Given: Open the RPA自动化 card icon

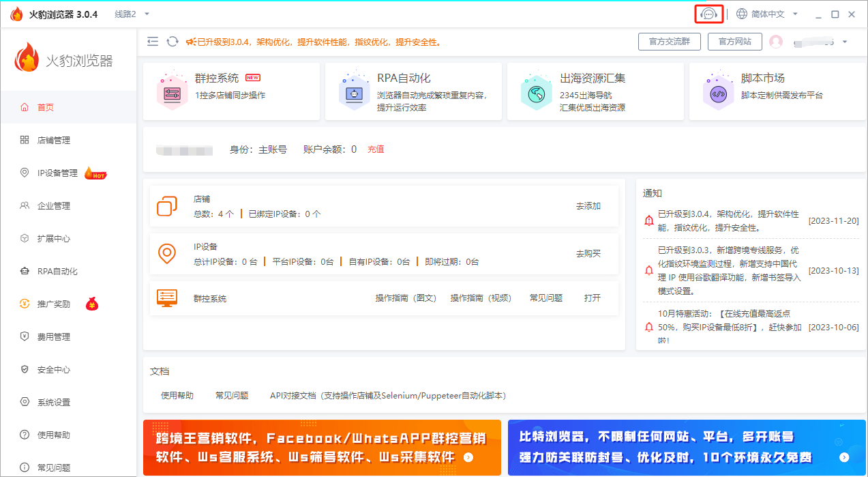Looking at the screenshot, I should click(353, 92).
